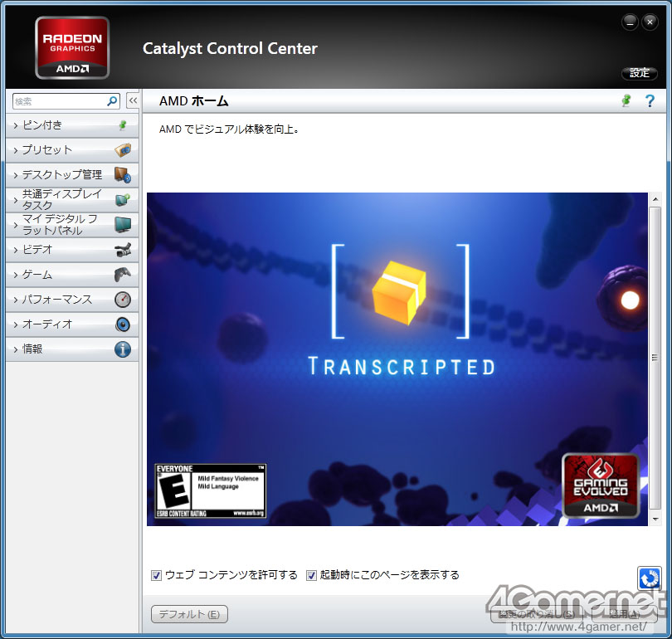Click the flat panel display icon
The height and width of the screenshot is (639, 672).
(x=123, y=225)
